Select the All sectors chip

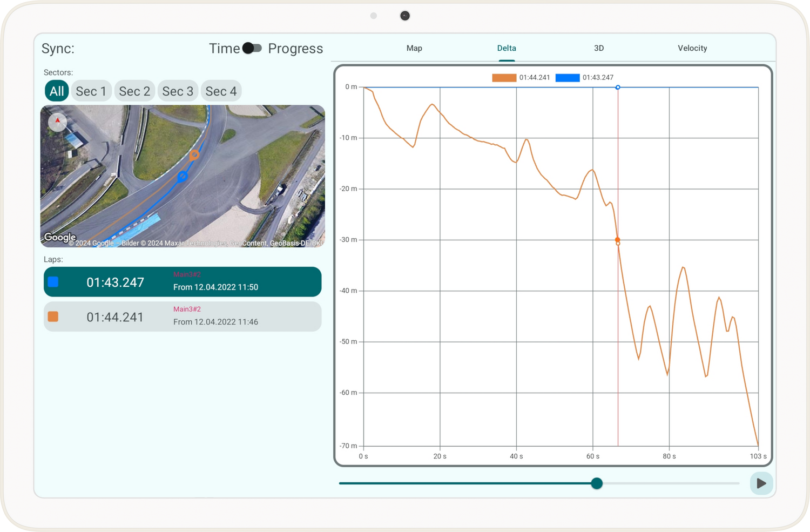[x=57, y=91]
